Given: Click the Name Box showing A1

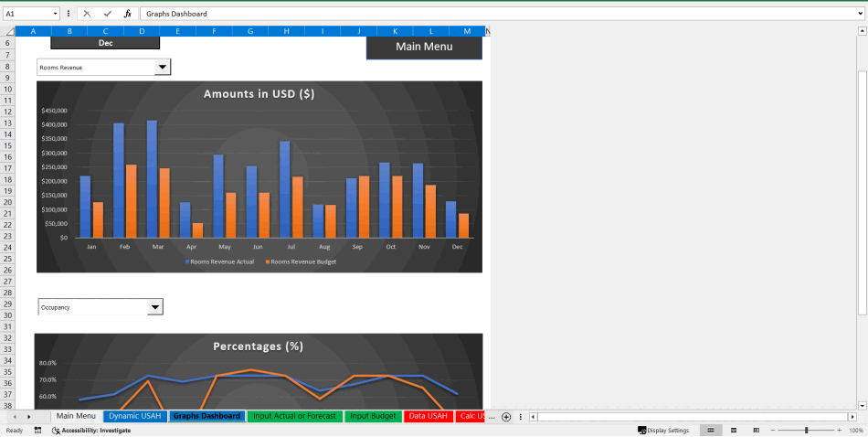Looking at the screenshot, I should point(27,14).
